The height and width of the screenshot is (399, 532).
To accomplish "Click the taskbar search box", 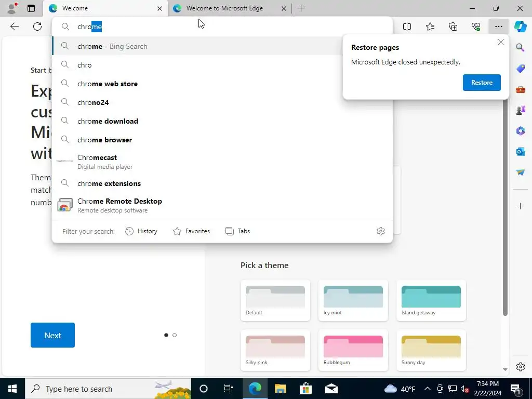I will pos(108,389).
